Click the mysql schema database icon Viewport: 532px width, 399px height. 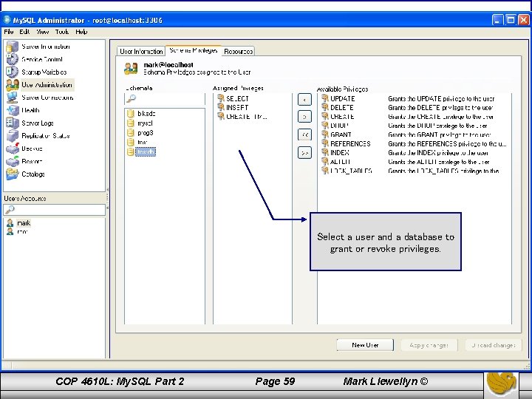click(x=130, y=123)
